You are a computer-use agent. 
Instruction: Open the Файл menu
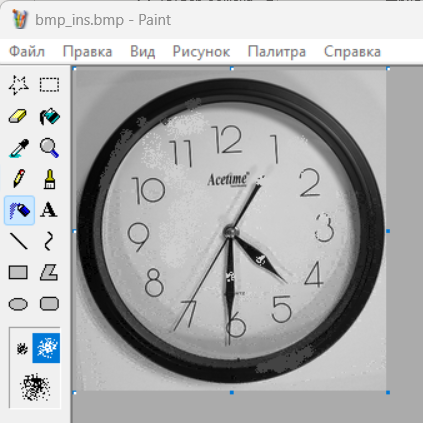[x=27, y=52]
